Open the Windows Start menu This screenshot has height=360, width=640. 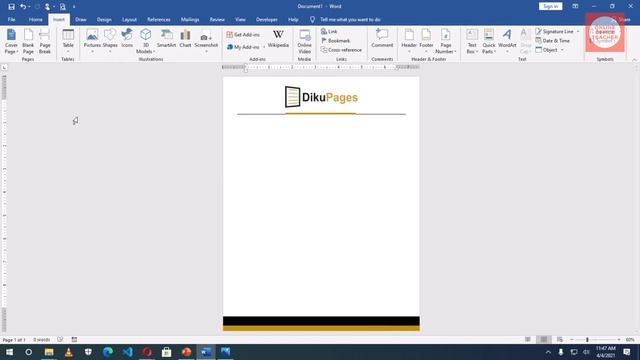coord(9,352)
